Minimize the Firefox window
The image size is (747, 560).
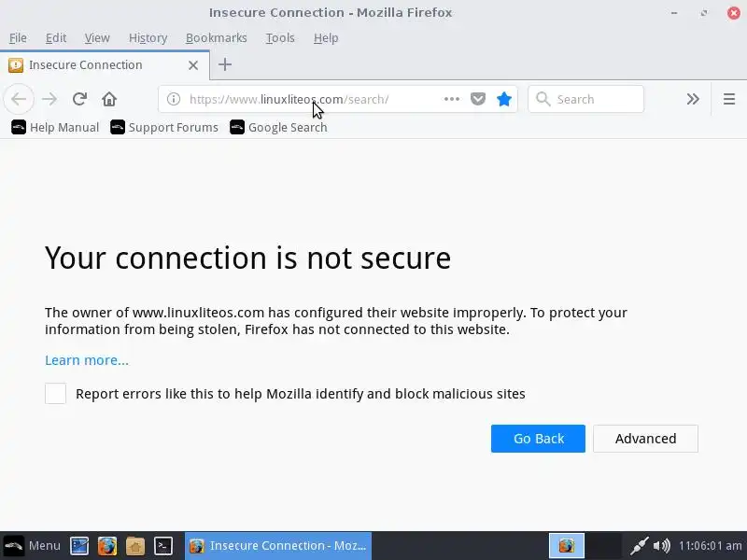coord(674,13)
